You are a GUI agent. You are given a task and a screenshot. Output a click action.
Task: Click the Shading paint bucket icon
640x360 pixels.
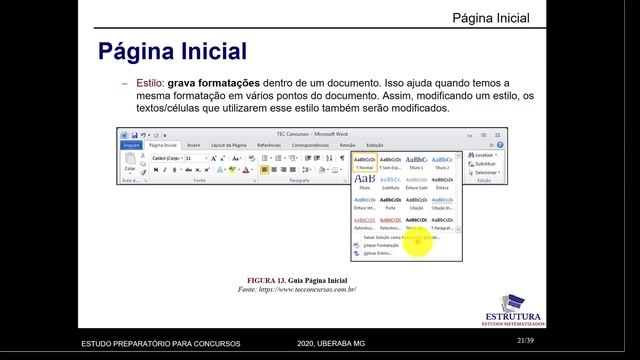[322, 170]
